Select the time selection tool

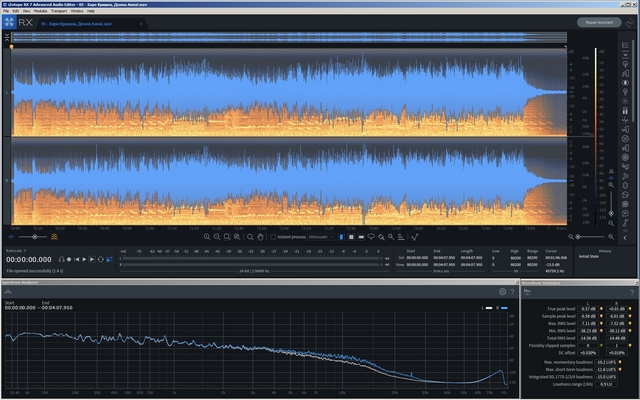341,237
